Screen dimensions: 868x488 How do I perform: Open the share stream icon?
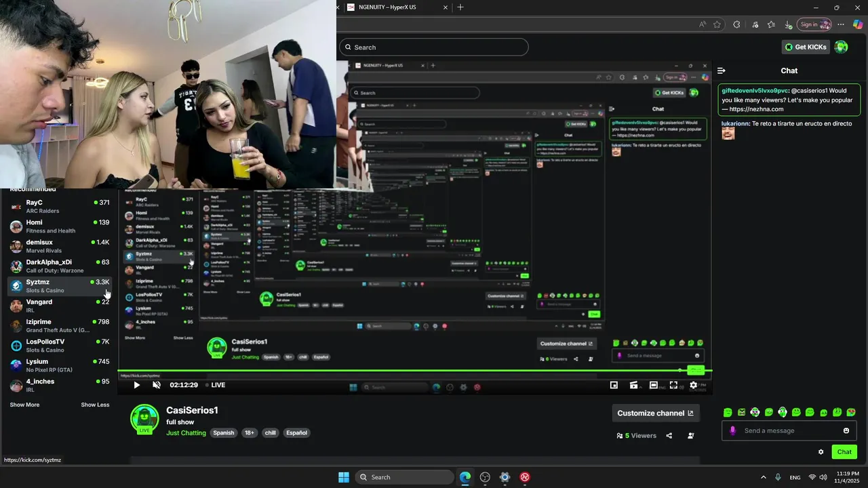[669, 436]
